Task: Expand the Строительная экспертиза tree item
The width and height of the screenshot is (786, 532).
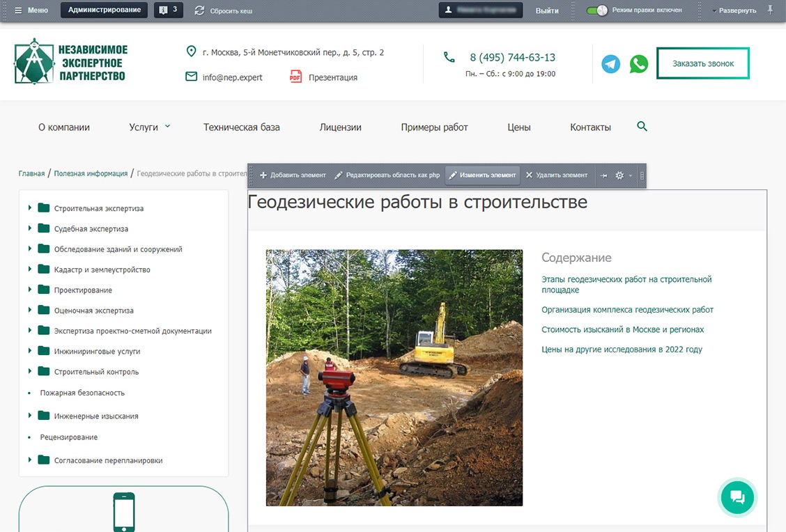Action: click(30, 208)
